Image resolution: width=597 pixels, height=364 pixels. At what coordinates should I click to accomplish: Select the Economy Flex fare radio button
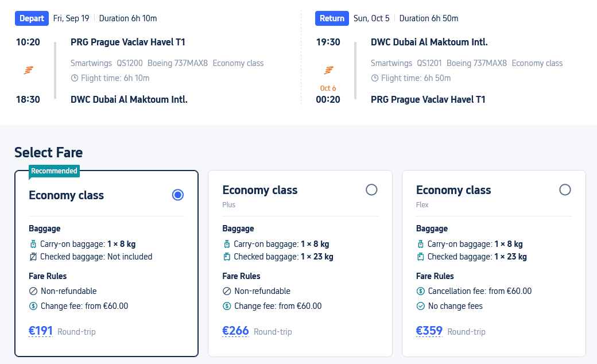pos(565,190)
